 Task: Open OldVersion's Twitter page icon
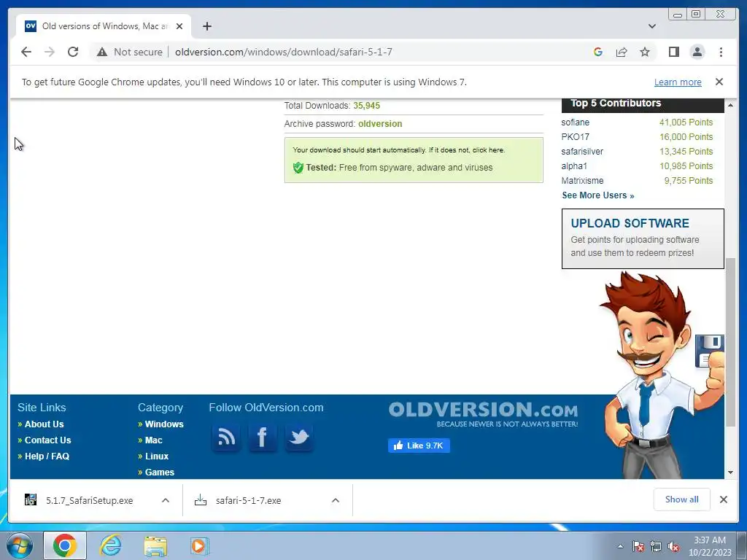(x=298, y=437)
